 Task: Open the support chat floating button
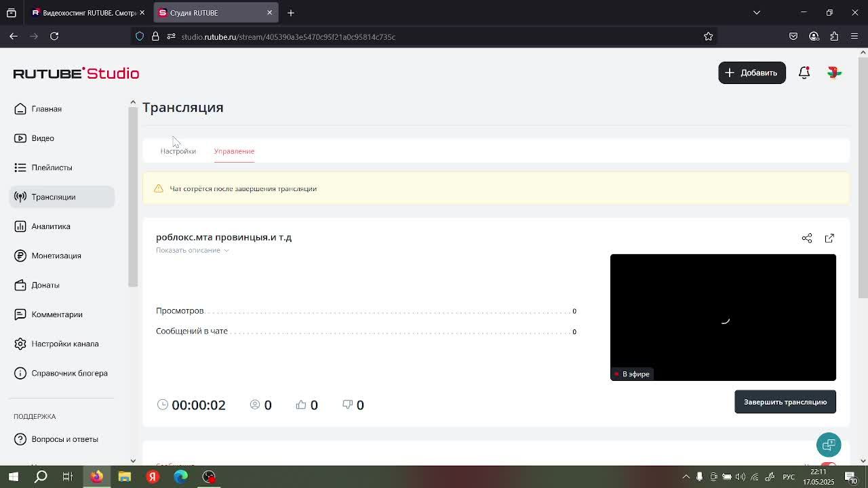pos(829,445)
